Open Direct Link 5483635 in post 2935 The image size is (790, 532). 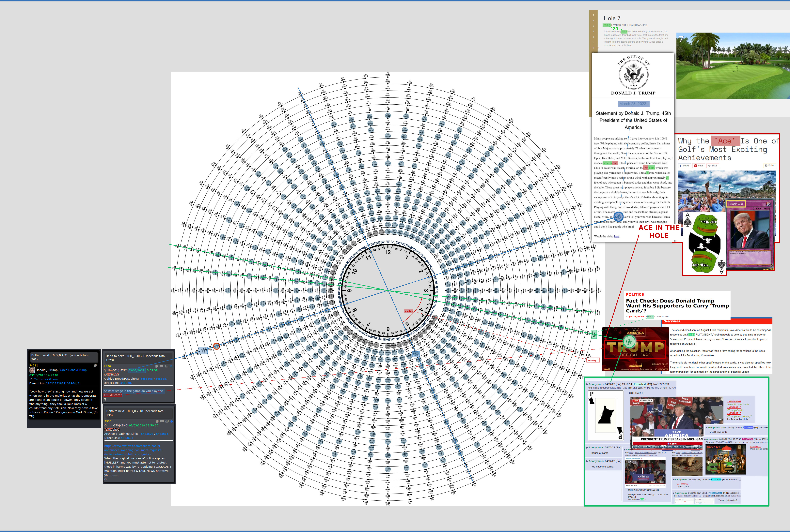127,438
